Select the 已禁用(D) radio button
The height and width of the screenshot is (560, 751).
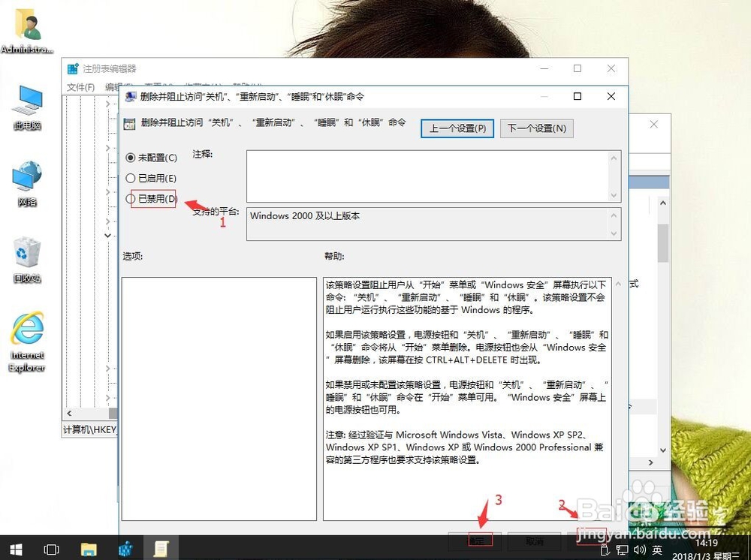[x=129, y=198]
